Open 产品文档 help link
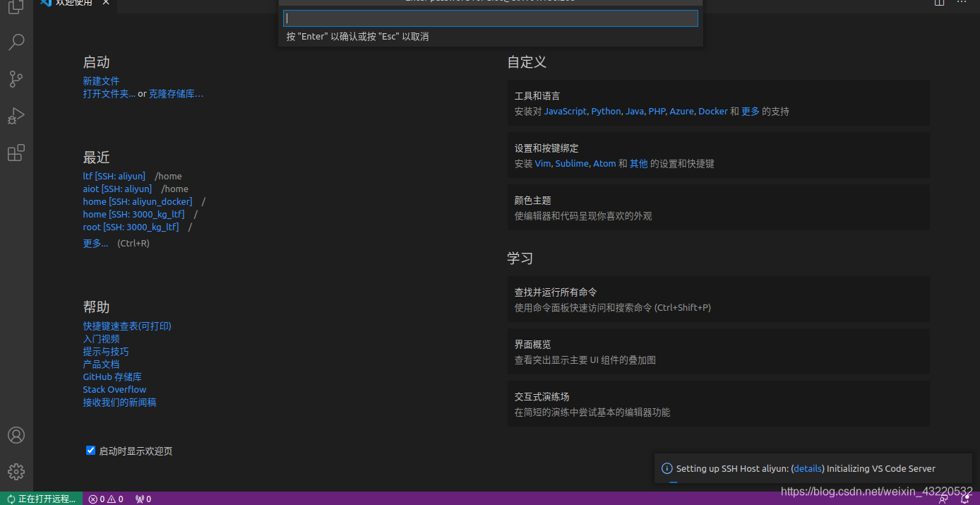The height and width of the screenshot is (505, 980). point(101,364)
